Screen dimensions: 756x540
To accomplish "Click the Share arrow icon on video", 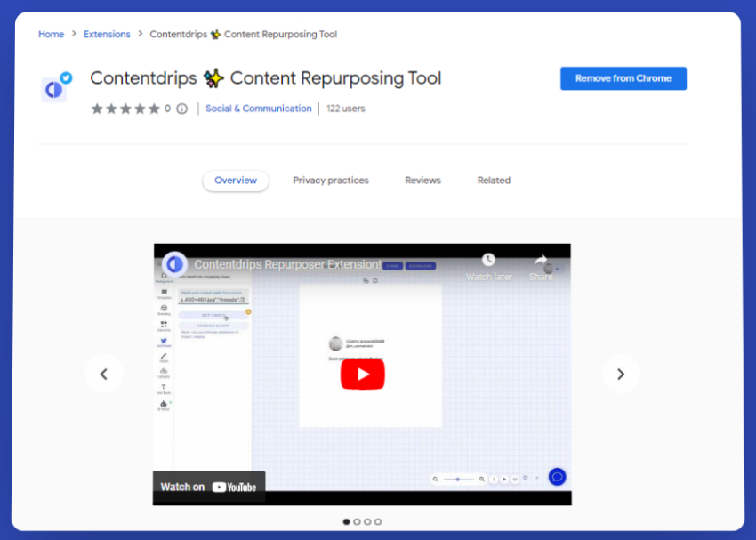I will point(541,260).
